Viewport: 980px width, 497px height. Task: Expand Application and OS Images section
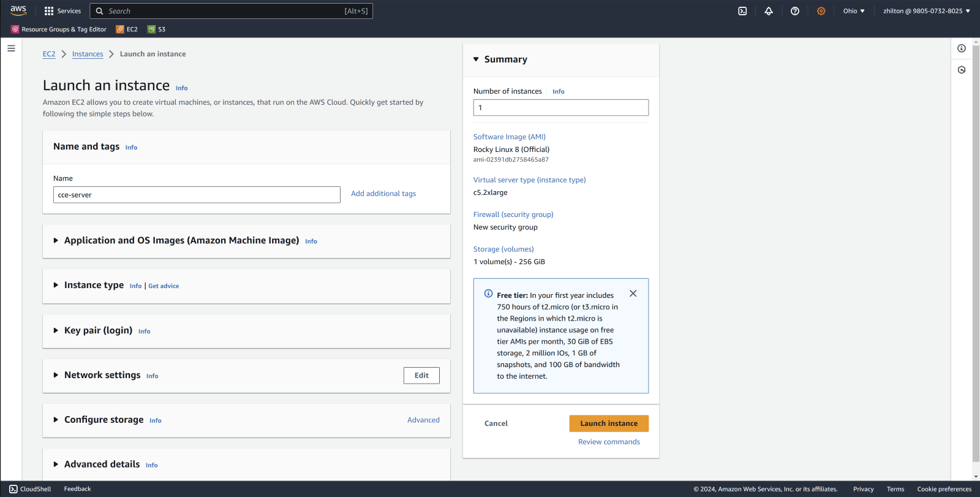coord(56,241)
